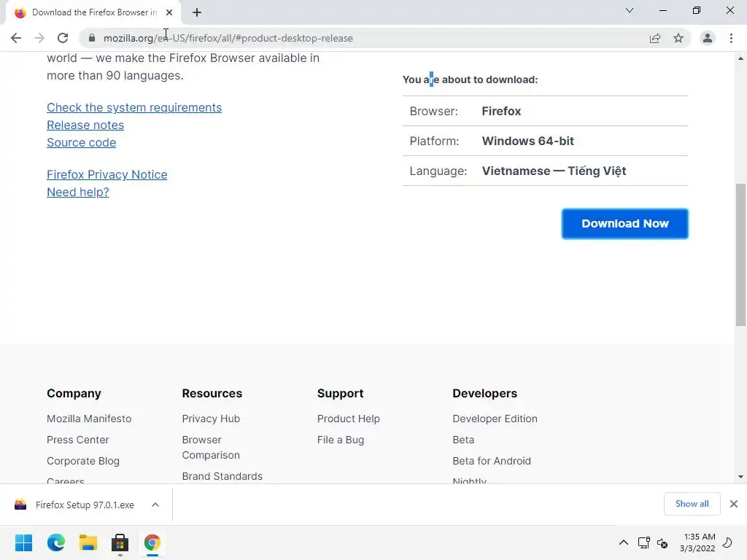Image resolution: width=747 pixels, height=560 pixels.
Task: Click the notification moon icon in the tray
Action: coord(728,542)
